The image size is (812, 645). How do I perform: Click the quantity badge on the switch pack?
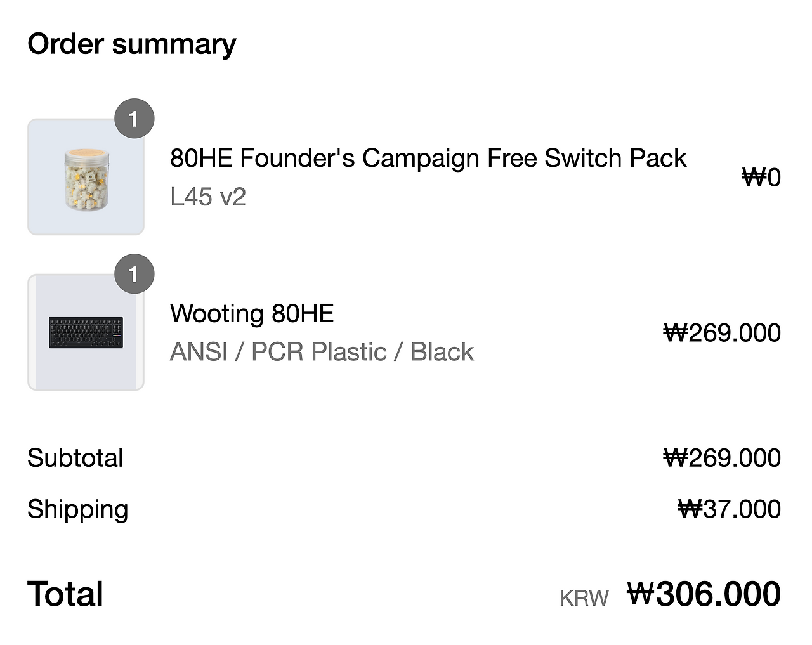[x=133, y=119]
